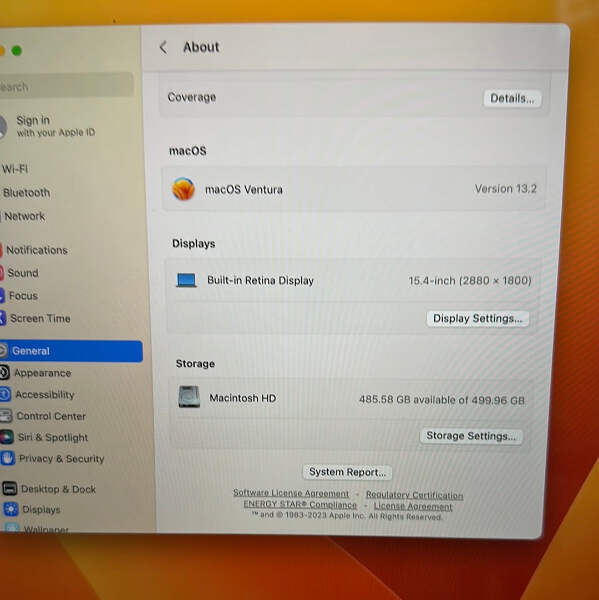Screen dimensions: 599x600
Task: Click Sign in with your Apple ID
Action: [x=55, y=126]
